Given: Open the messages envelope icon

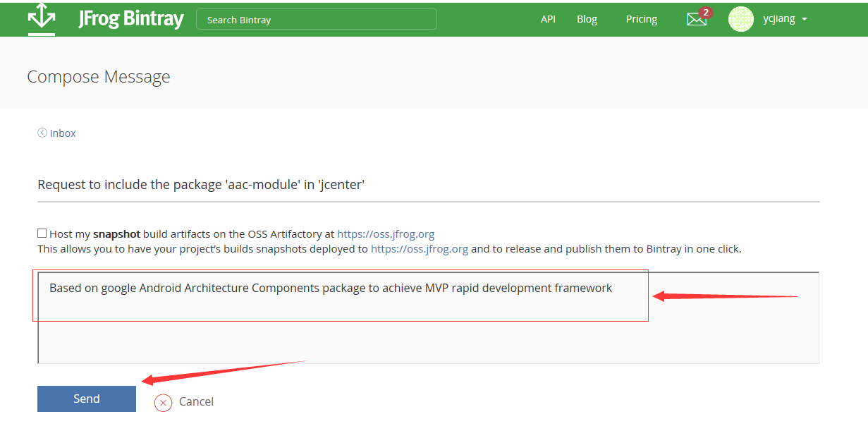Looking at the screenshot, I should coord(696,20).
